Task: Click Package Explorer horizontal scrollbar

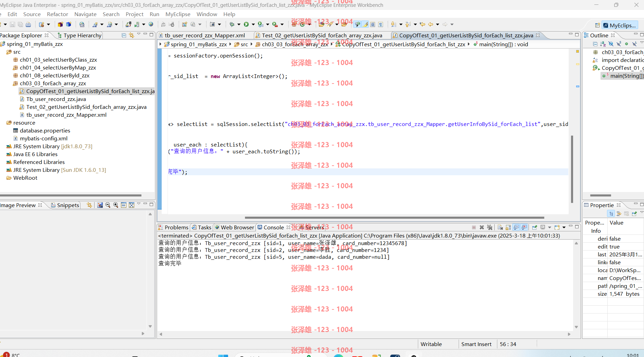Action: click(71, 195)
